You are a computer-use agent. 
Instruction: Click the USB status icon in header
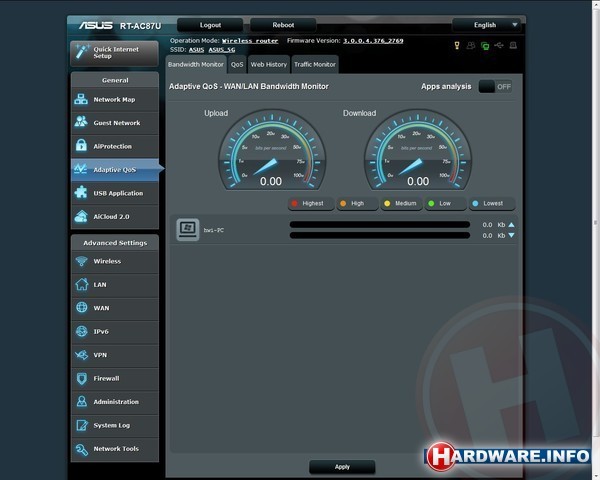[499, 46]
